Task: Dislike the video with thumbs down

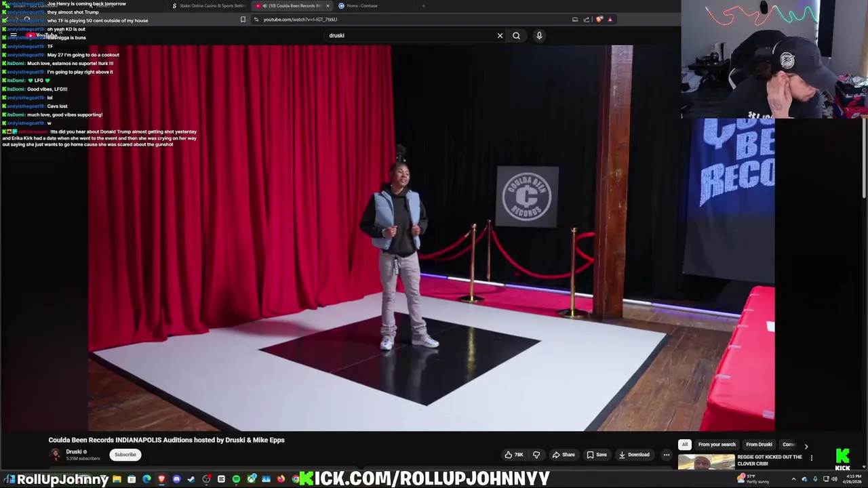Action: pyautogui.click(x=536, y=455)
